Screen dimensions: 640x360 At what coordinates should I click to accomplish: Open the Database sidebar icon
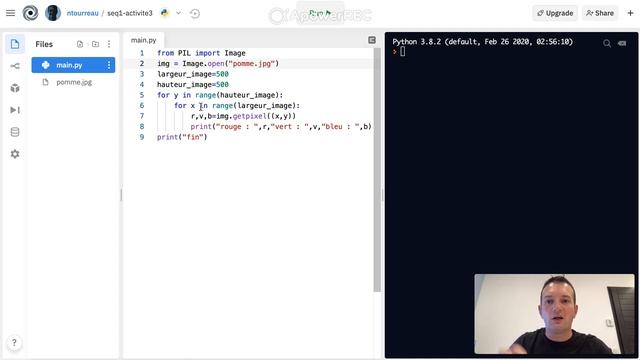15,132
